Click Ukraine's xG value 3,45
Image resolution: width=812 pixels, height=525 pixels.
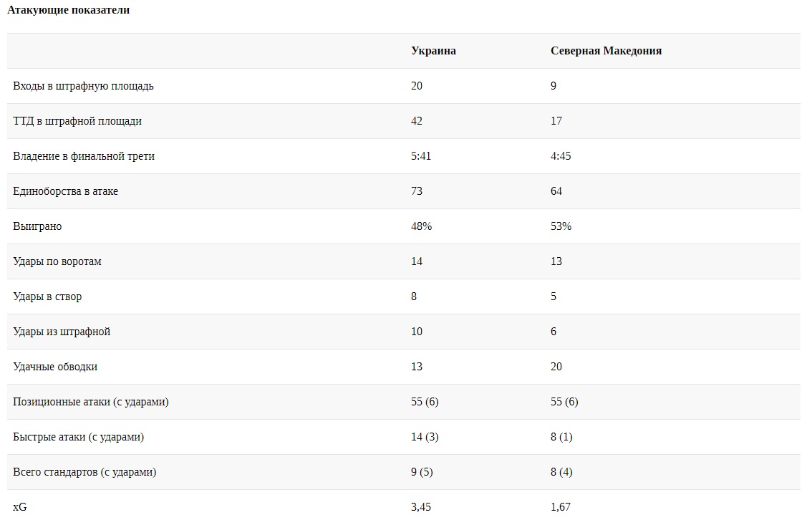click(421, 507)
